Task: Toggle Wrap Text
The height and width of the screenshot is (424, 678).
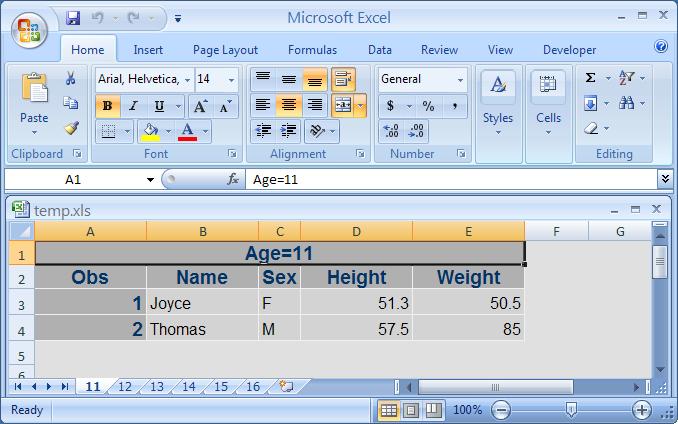Action: click(344, 79)
